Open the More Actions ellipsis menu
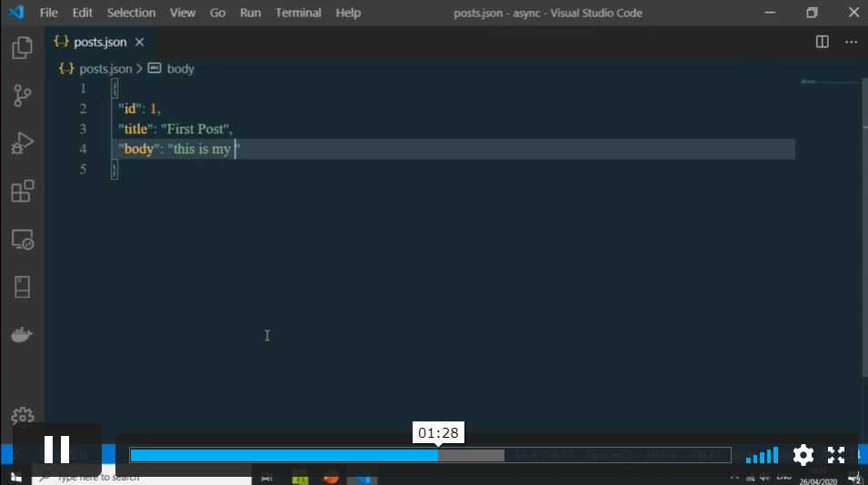Viewport: 868px width, 485px height. 851,42
